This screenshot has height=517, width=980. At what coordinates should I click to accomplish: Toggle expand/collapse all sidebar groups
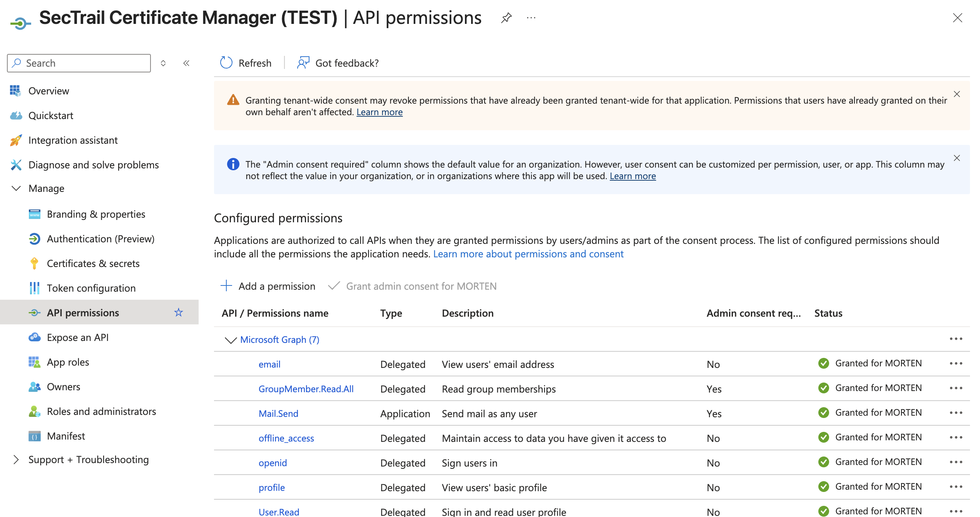point(163,63)
